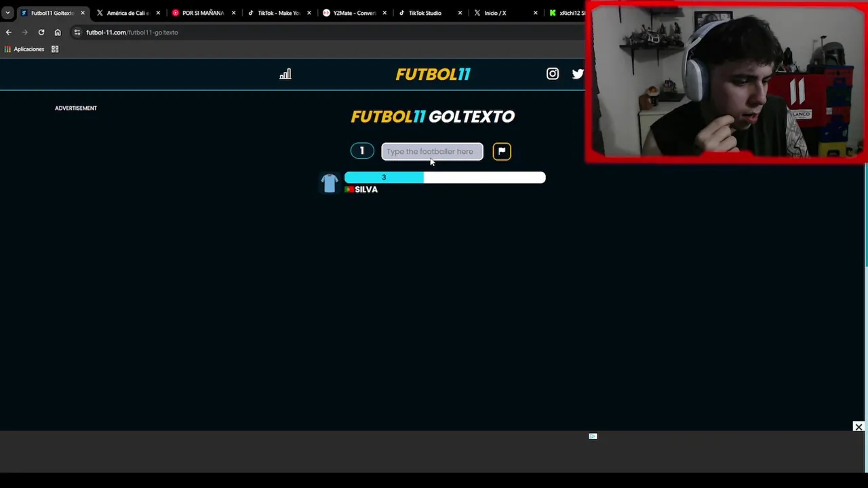Click the give up flag button
Viewport: 868px width, 488px height.
click(502, 151)
